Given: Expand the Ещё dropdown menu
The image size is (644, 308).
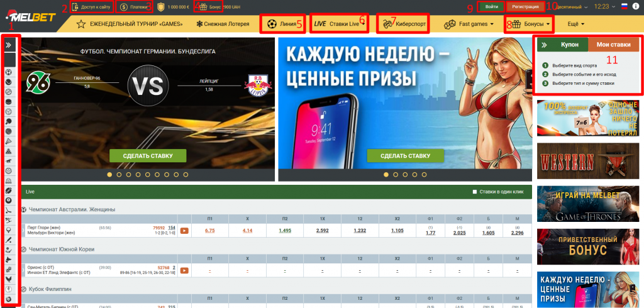Looking at the screenshot, I should (x=576, y=24).
